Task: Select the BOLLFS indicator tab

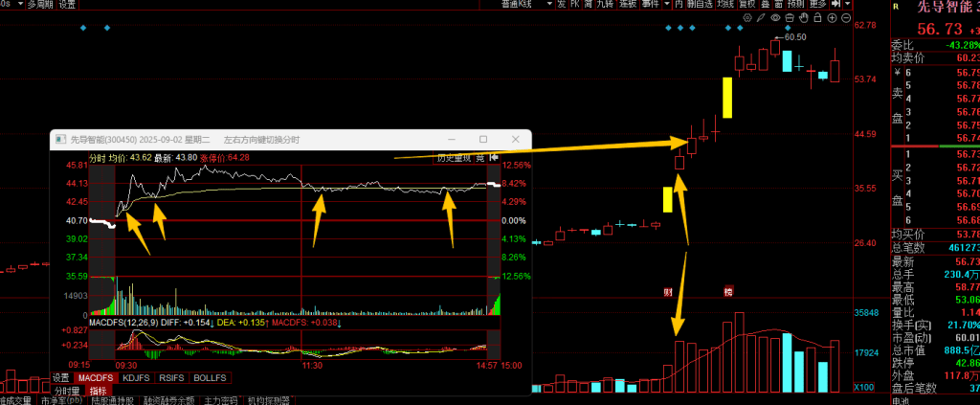Action: pyautogui.click(x=208, y=377)
